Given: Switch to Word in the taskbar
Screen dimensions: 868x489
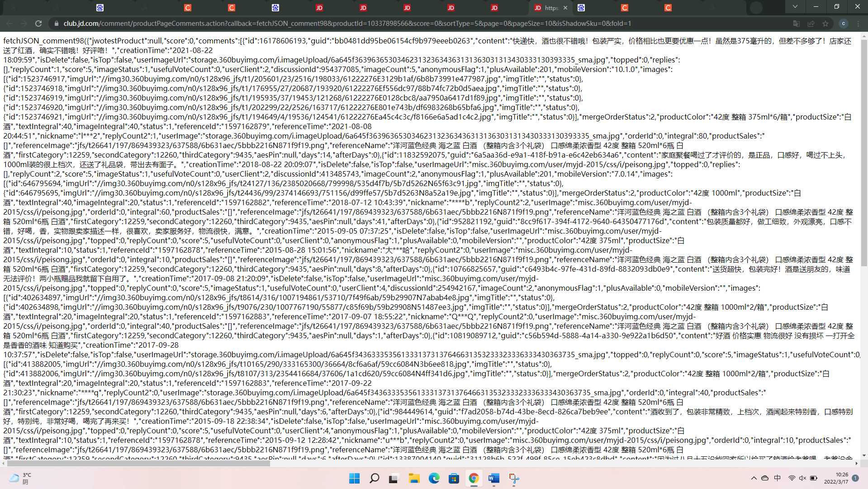Looking at the screenshot, I should [493, 479].
